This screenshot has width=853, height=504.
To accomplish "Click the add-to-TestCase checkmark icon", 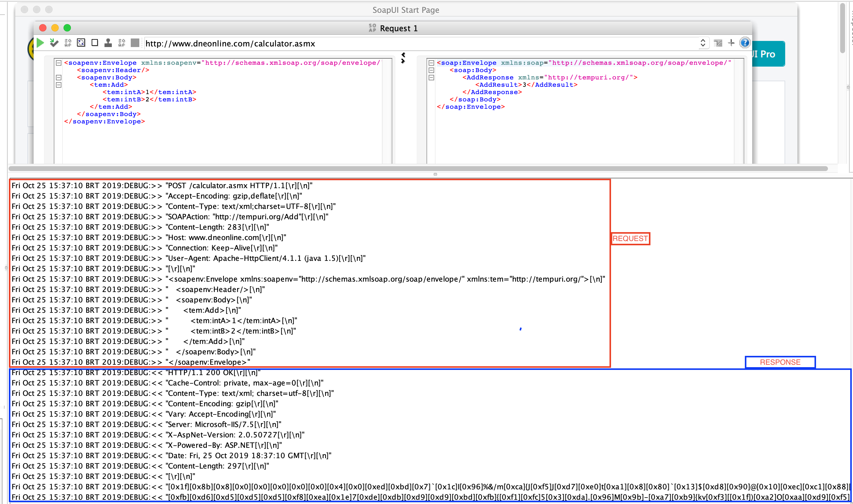I will 54,43.
